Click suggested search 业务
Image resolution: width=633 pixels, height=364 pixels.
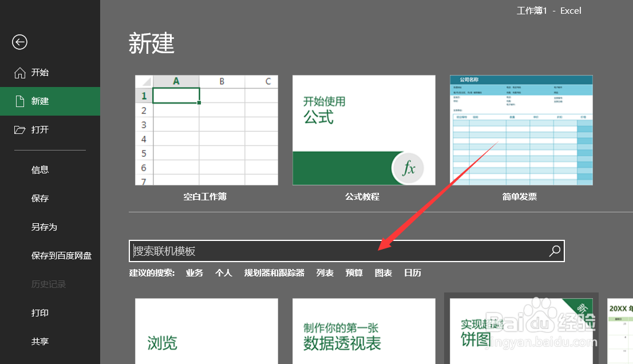point(194,273)
